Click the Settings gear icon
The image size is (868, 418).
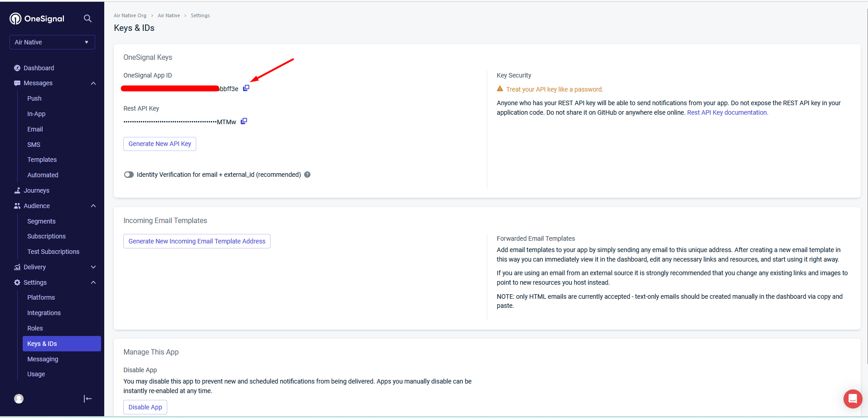pyautogui.click(x=17, y=282)
